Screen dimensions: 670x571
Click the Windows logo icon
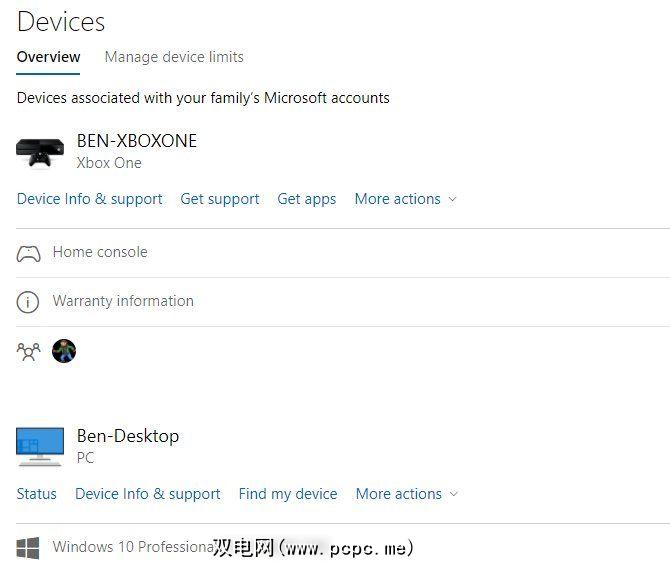click(x=29, y=547)
